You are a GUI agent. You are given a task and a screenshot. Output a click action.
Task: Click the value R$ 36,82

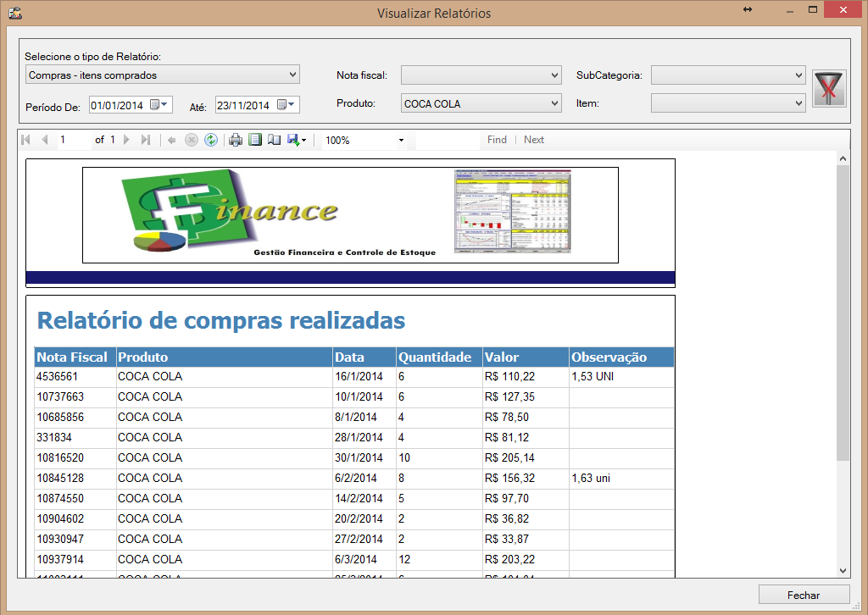[507, 518]
